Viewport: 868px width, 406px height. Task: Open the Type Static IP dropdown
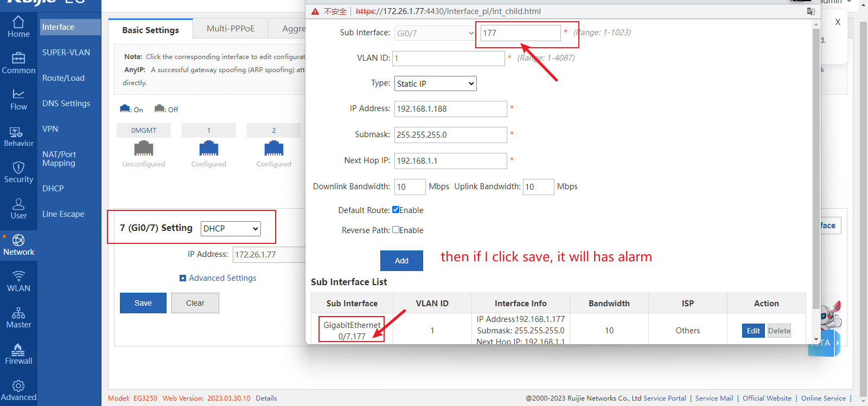tap(435, 83)
